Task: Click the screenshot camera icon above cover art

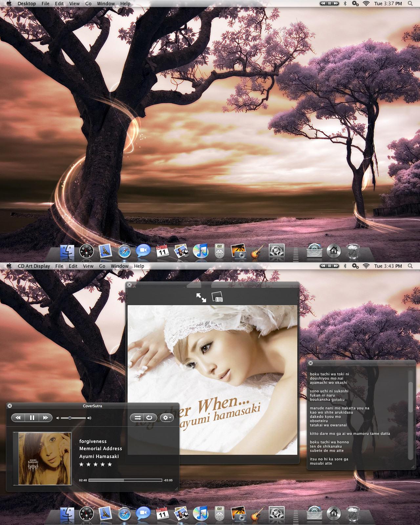Action: (217, 297)
